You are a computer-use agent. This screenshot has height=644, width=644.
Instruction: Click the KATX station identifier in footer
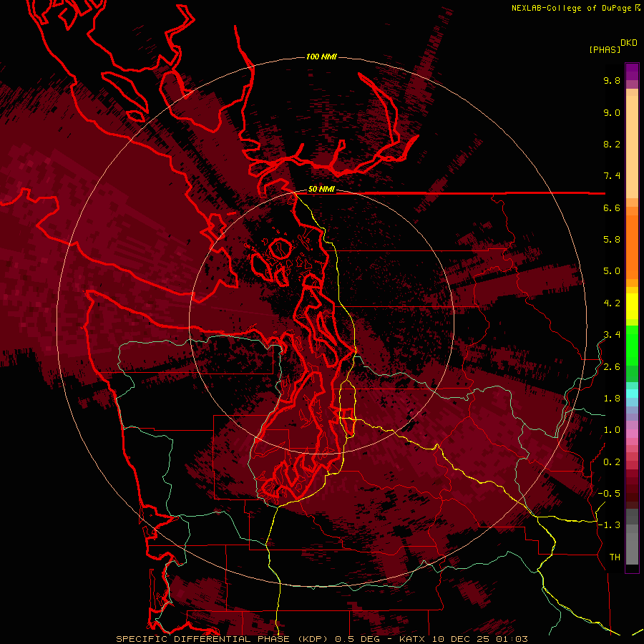click(x=413, y=639)
